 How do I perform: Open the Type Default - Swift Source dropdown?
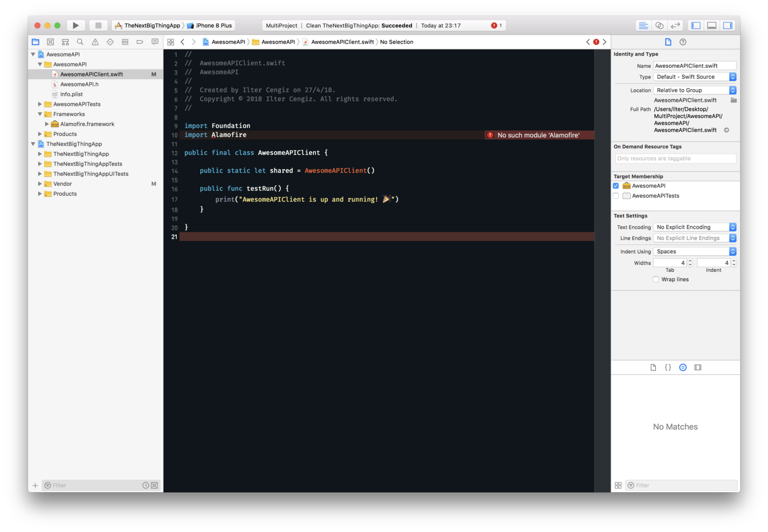pyautogui.click(x=695, y=77)
